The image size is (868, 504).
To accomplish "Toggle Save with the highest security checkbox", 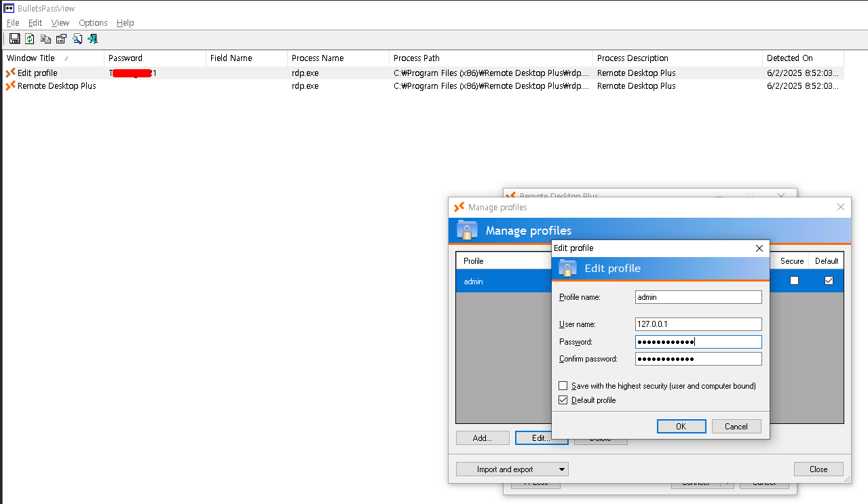I will [563, 385].
